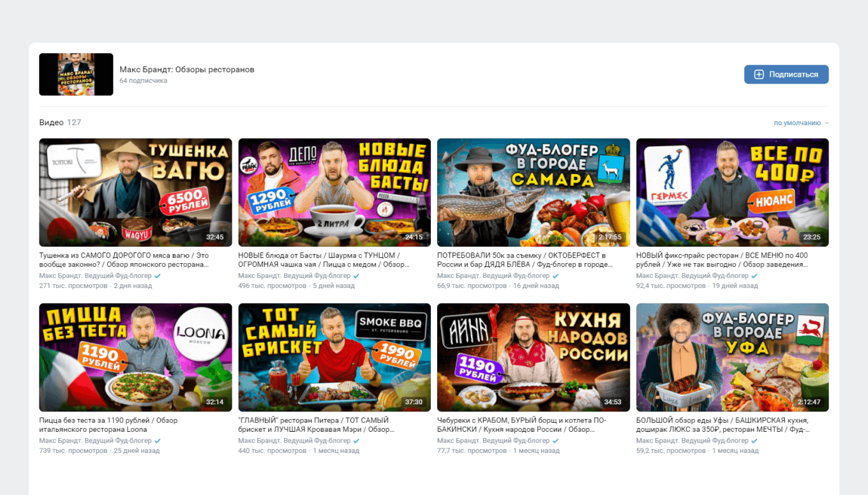Open the 'Тот самый брискет' Smoke BBQ thumbnail

334,357
